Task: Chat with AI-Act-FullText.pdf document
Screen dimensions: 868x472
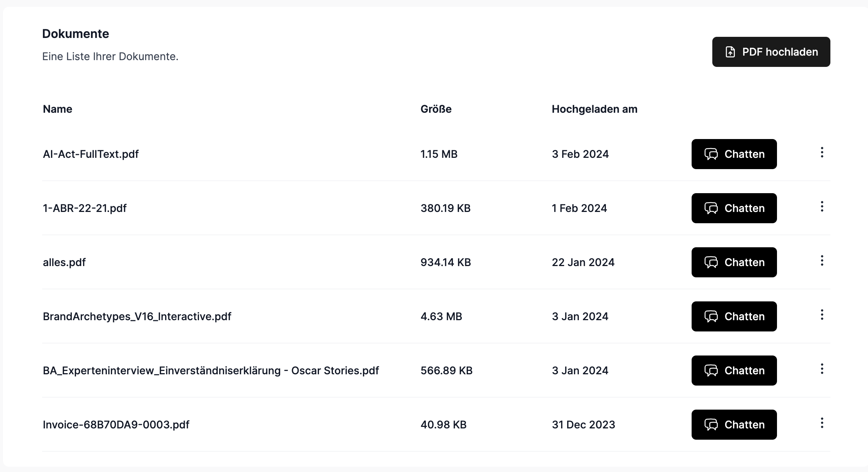Action: [x=734, y=154]
